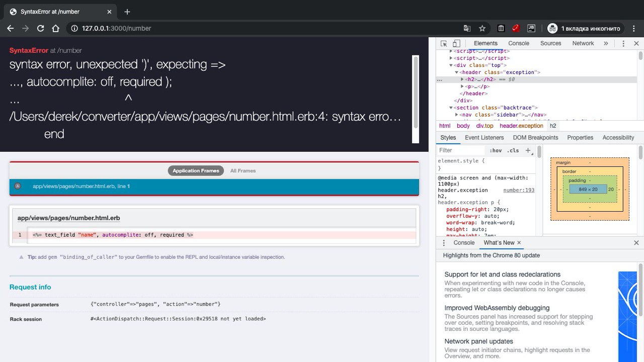This screenshot has width=644, height=362.
Task: Open Event Listeners sidebar tab
Action: pos(484,138)
